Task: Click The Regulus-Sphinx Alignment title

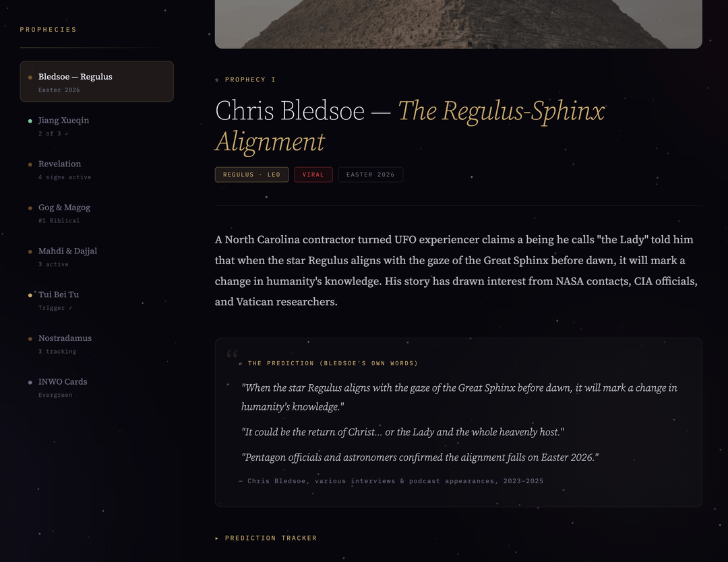Action: [x=409, y=126]
